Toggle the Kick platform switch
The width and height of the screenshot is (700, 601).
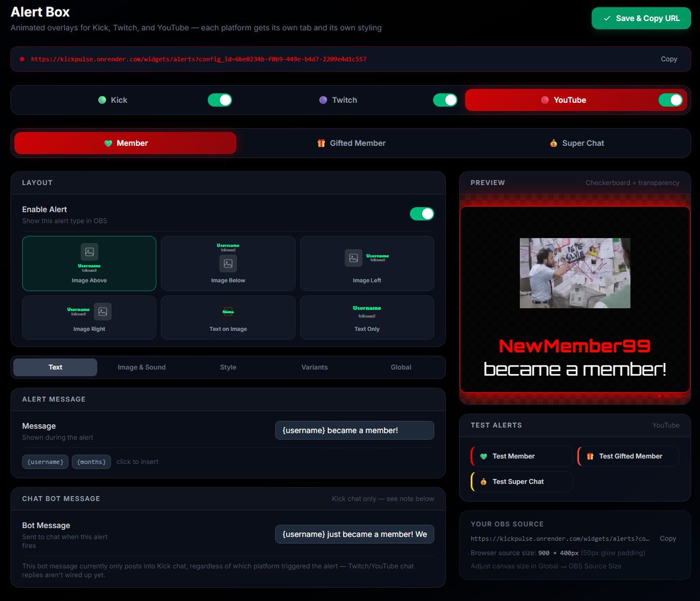click(220, 100)
